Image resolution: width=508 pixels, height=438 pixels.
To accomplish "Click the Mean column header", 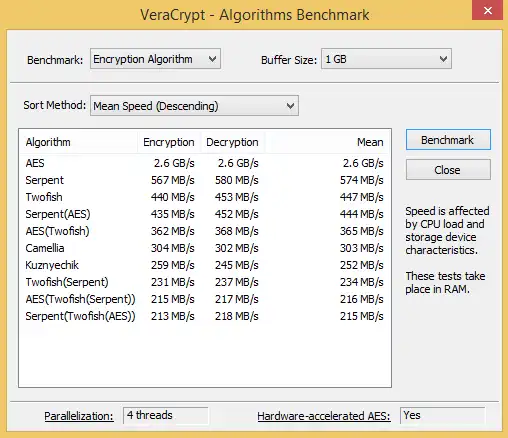I will pyautogui.click(x=327, y=142).
